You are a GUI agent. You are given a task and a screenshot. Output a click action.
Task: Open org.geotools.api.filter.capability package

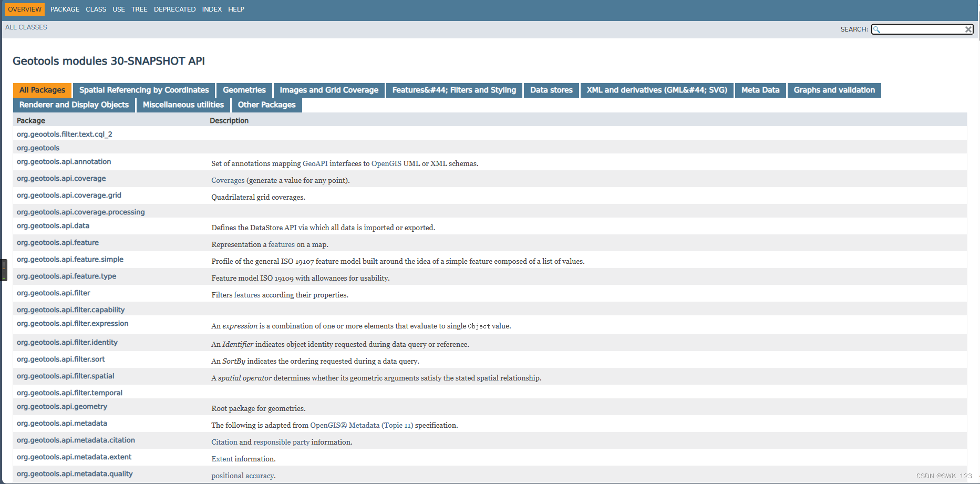point(71,310)
